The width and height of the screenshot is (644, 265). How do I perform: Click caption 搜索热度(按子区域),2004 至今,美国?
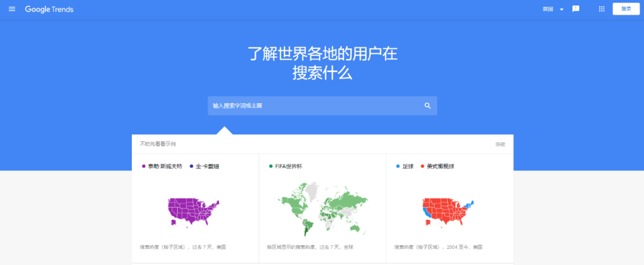coord(438,247)
